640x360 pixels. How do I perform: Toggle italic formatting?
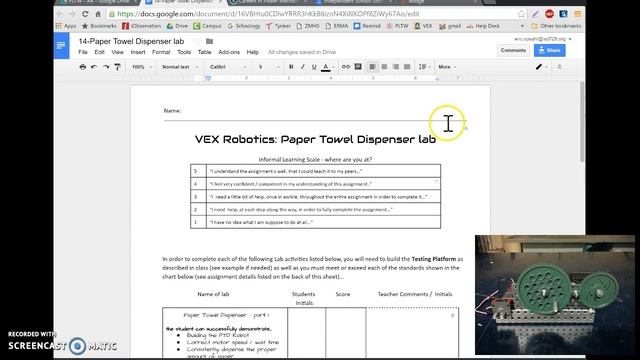pyautogui.click(x=302, y=67)
